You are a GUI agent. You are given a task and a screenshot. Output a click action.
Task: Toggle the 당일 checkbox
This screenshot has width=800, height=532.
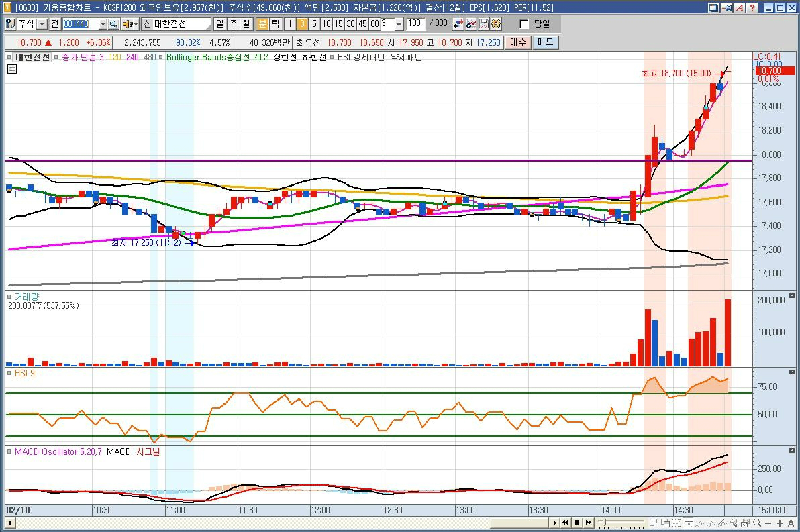(x=523, y=24)
